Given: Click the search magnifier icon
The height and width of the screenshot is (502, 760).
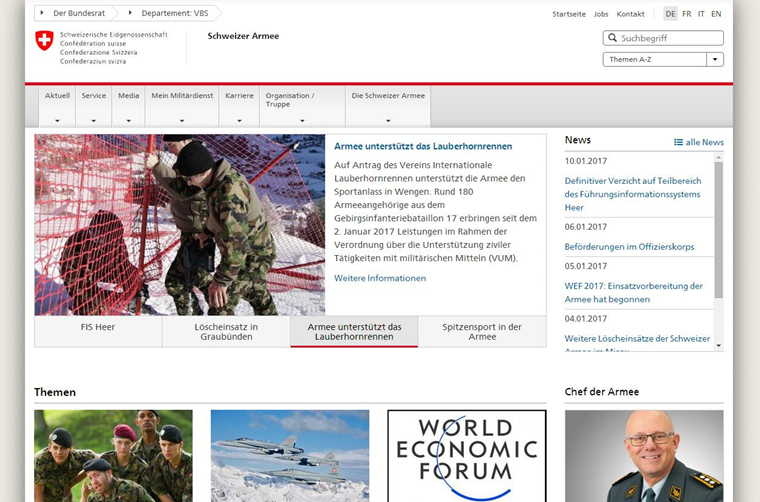Looking at the screenshot, I should click(x=611, y=38).
